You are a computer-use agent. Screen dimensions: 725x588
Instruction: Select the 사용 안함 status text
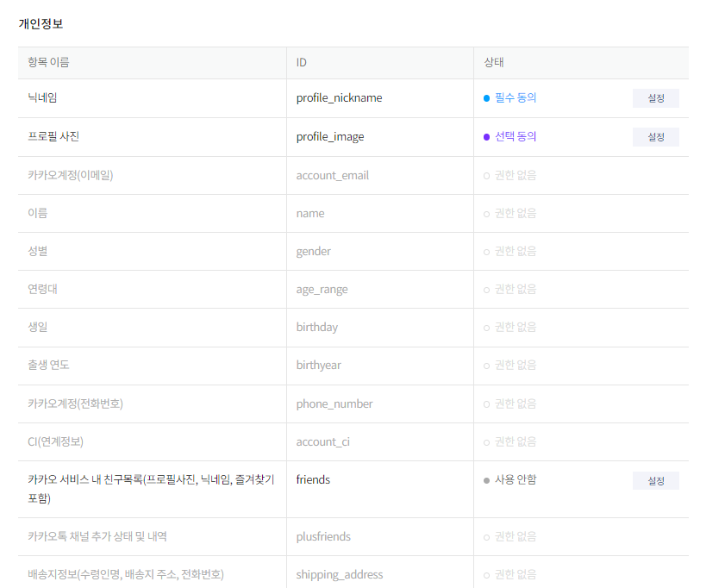(516, 479)
